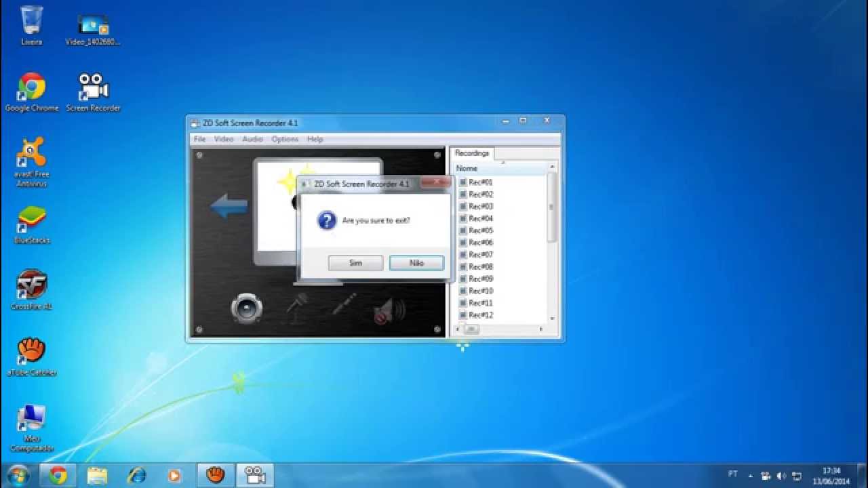This screenshot has width=868, height=488.
Task: Click the Nome column header
Action: point(500,168)
